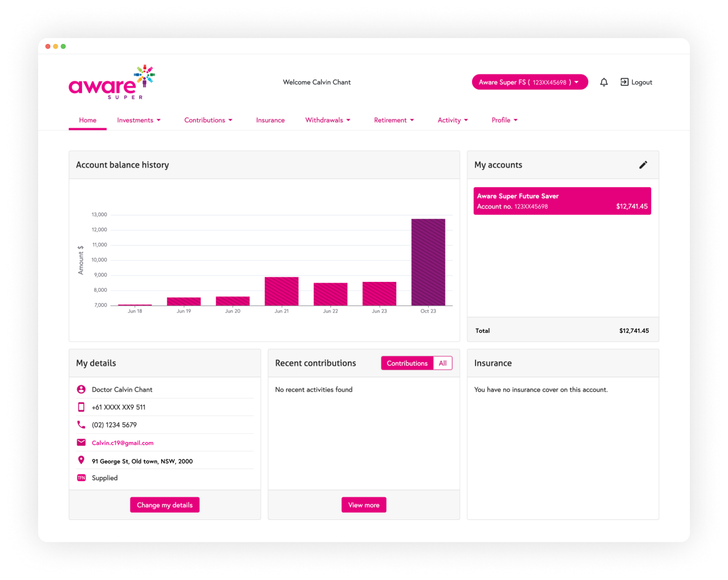The width and height of the screenshot is (728, 580).
Task: Click the Jun 19 bar in balance chart
Action: click(x=184, y=302)
